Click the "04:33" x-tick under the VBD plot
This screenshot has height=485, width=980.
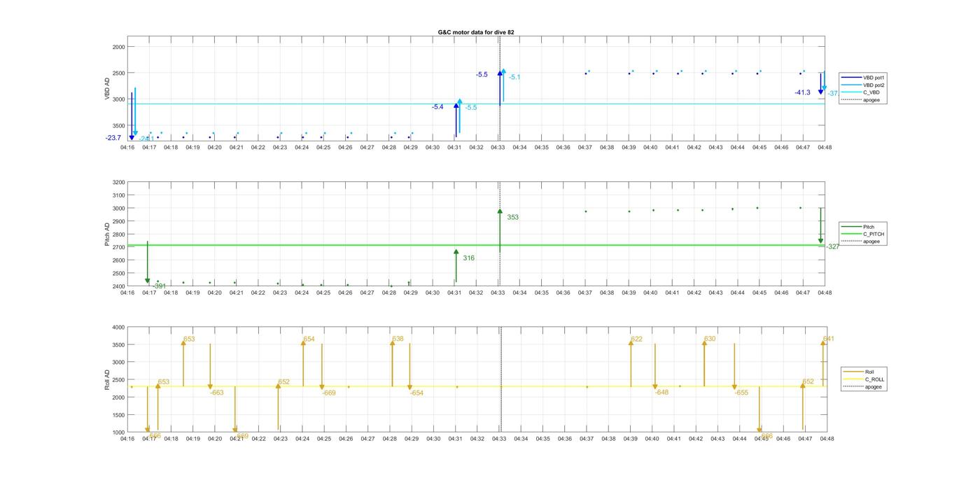(498, 148)
